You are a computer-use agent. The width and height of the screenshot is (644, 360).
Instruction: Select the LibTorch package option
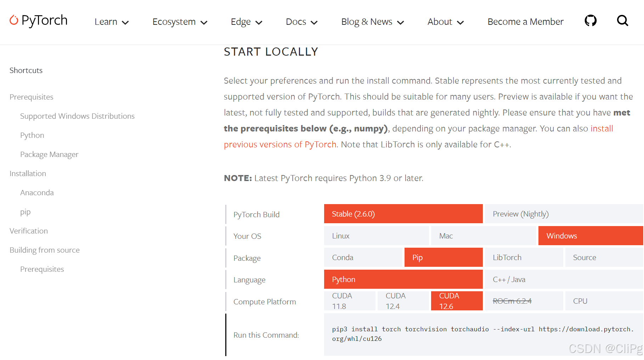coord(524,257)
